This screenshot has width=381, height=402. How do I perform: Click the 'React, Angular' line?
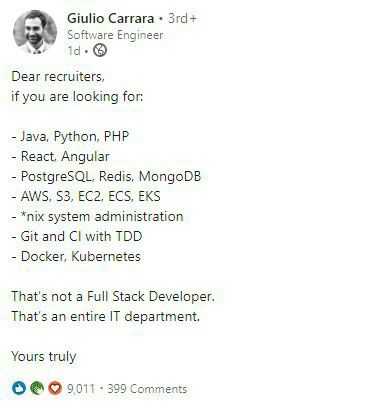coord(60,157)
